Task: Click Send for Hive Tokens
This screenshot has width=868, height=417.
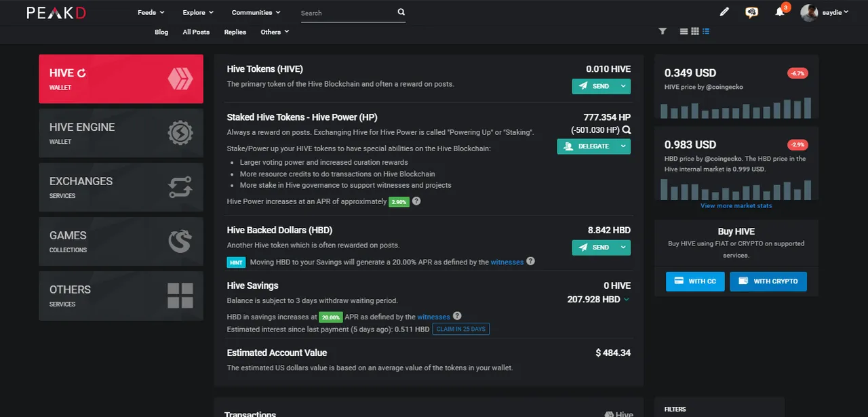Action: (594, 86)
